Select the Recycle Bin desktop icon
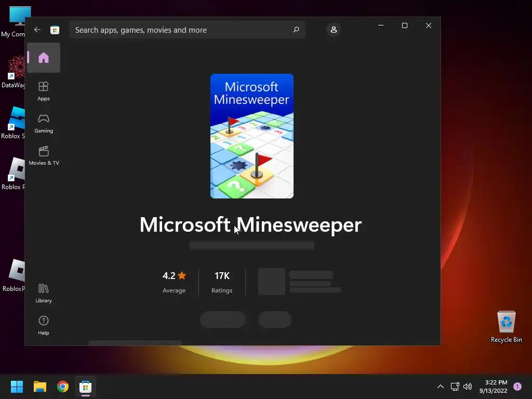 [506, 327]
